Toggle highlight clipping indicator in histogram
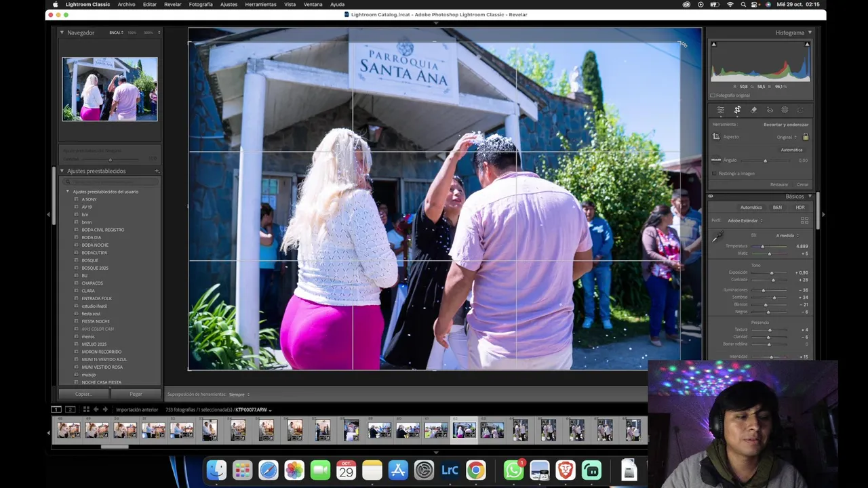The image size is (868, 488). point(807,45)
